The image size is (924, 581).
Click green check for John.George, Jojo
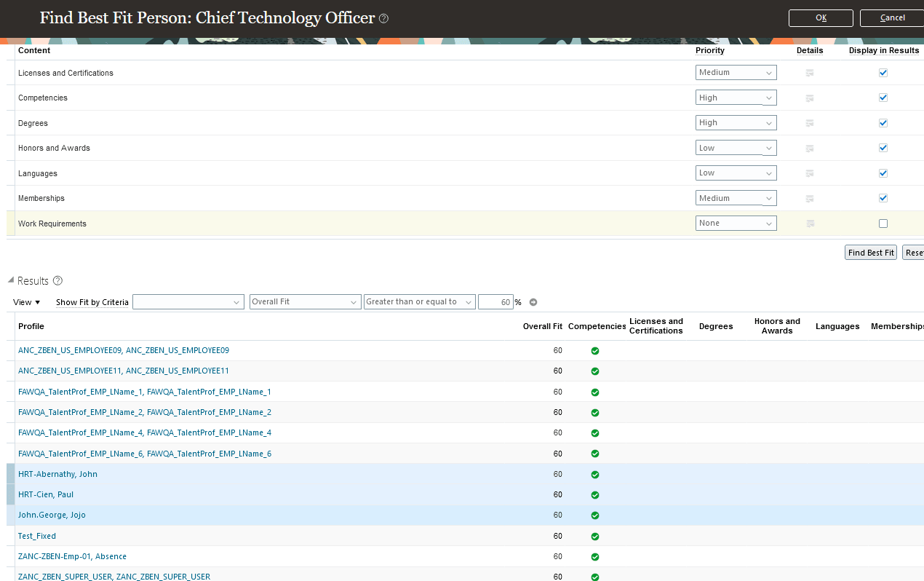[x=595, y=515]
